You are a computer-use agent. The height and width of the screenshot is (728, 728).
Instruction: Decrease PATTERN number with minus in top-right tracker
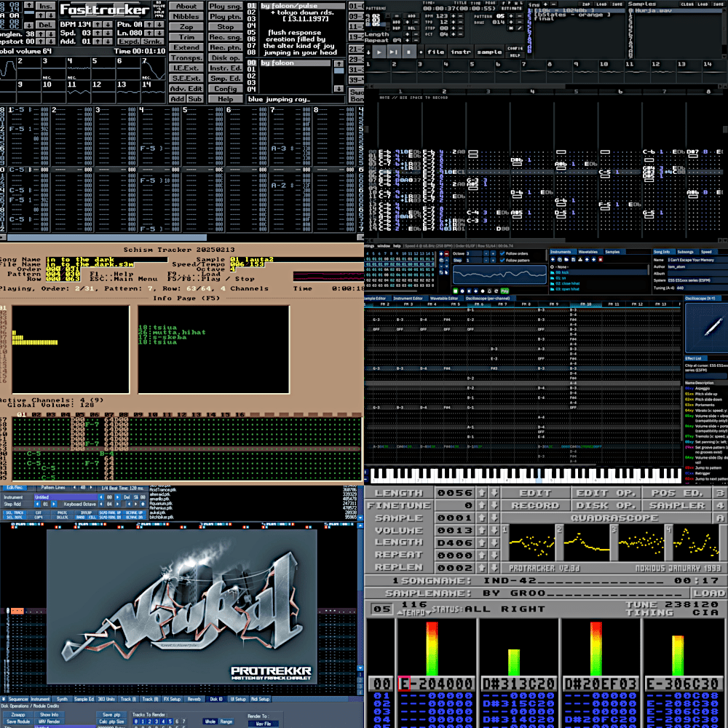(520, 16)
